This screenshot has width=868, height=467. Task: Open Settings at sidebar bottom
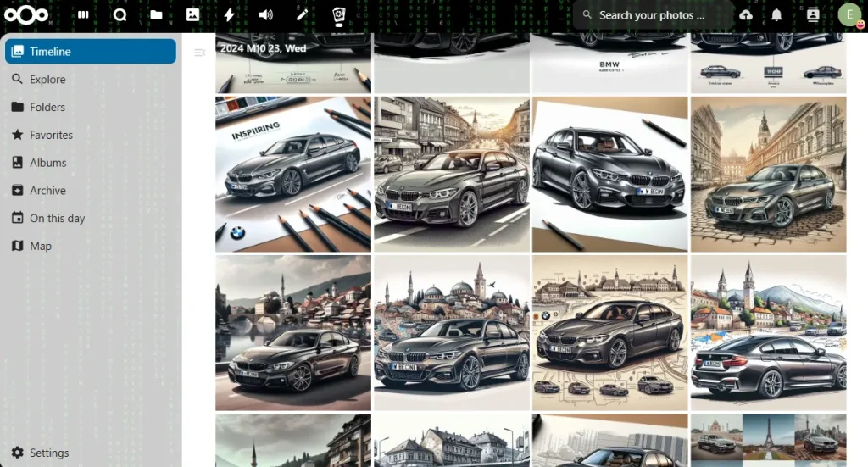[91, 453]
